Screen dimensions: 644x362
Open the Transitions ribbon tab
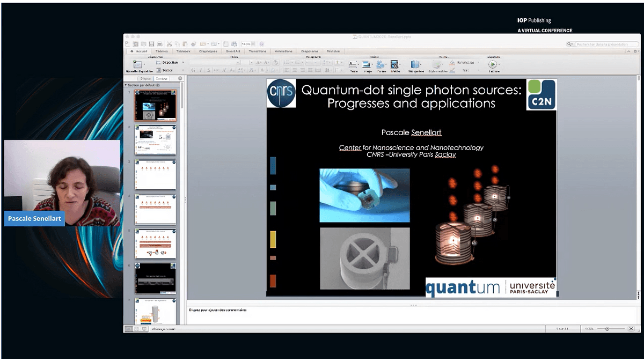coord(258,51)
